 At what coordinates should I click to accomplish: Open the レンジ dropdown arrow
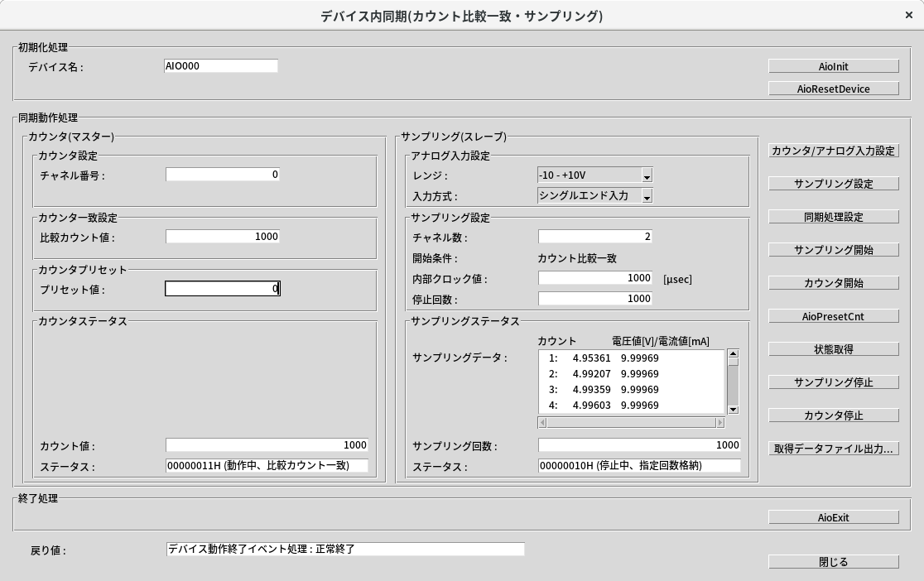pyautogui.click(x=647, y=175)
